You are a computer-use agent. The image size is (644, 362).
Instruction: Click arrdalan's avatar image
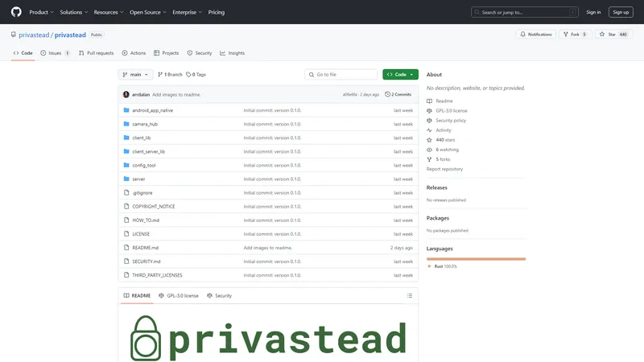[126, 94]
